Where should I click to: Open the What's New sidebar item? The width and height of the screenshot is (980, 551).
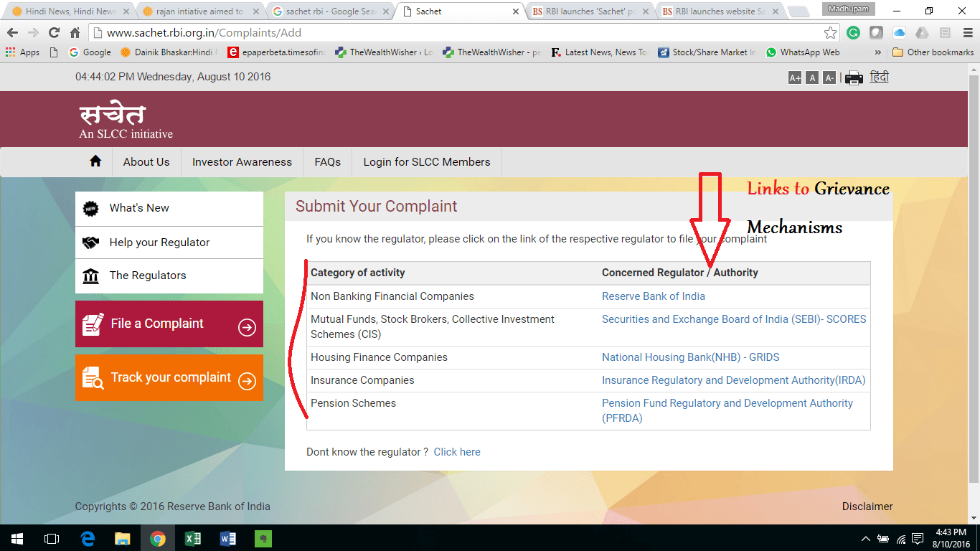click(x=169, y=208)
